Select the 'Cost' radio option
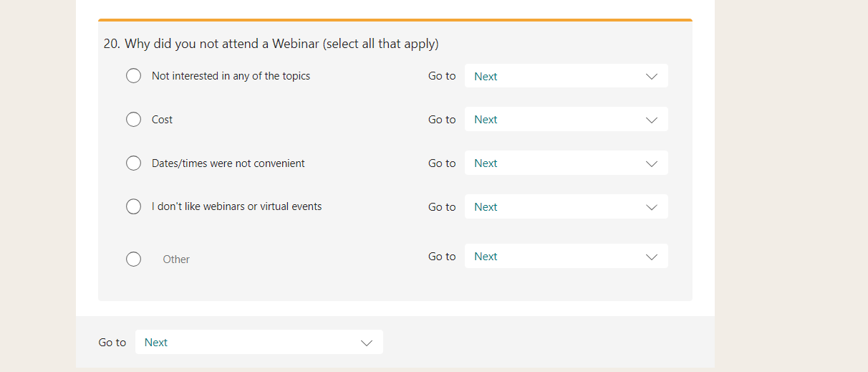The width and height of the screenshot is (868, 372). [x=133, y=120]
